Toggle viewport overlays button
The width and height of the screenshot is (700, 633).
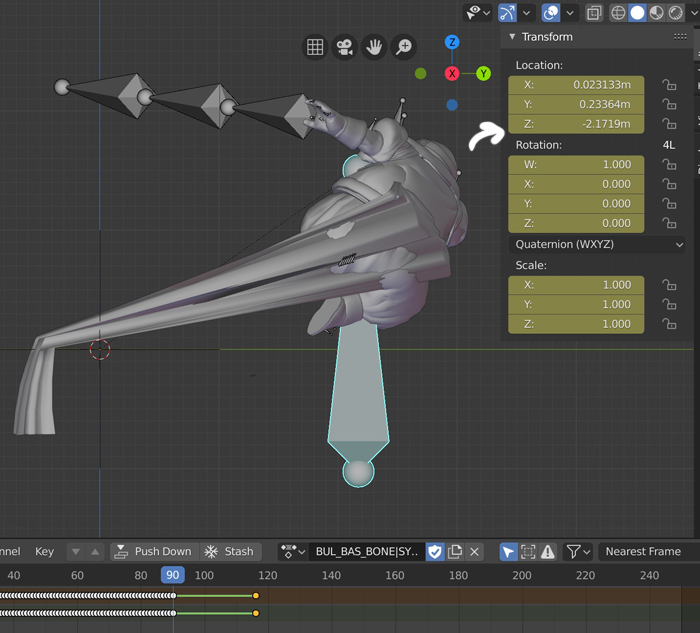550,13
